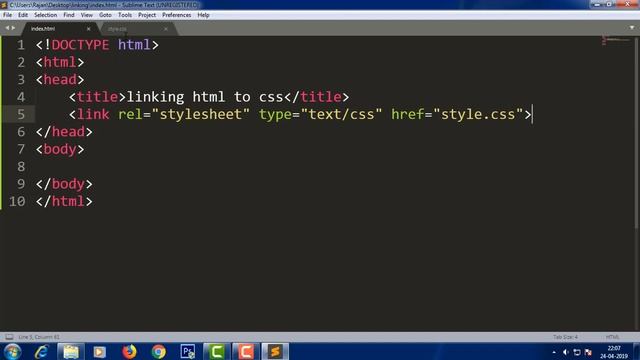Screen dimensions: 640x360
Task: Open Windows Explorer from the taskbar
Action: [71, 351]
